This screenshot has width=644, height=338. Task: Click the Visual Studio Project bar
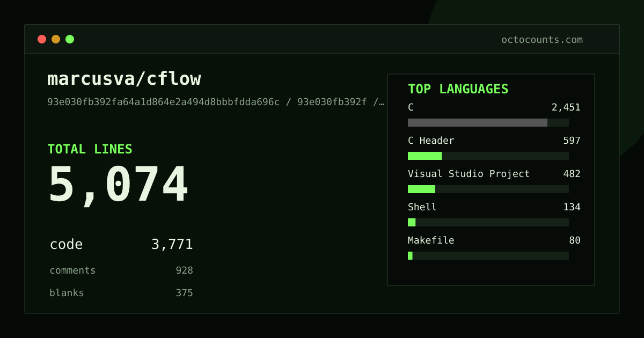(x=488, y=189)
